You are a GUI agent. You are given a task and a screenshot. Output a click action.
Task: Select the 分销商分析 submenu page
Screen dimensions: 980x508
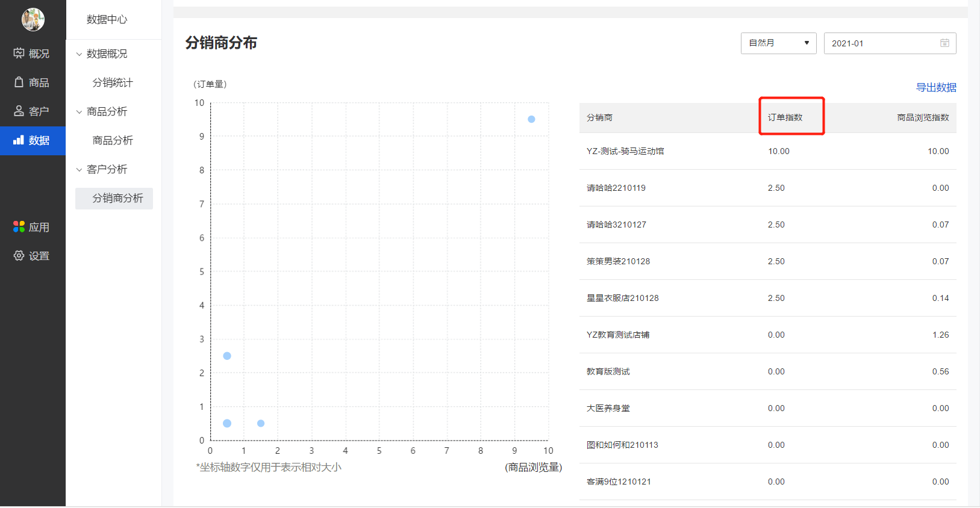(114, 198)
